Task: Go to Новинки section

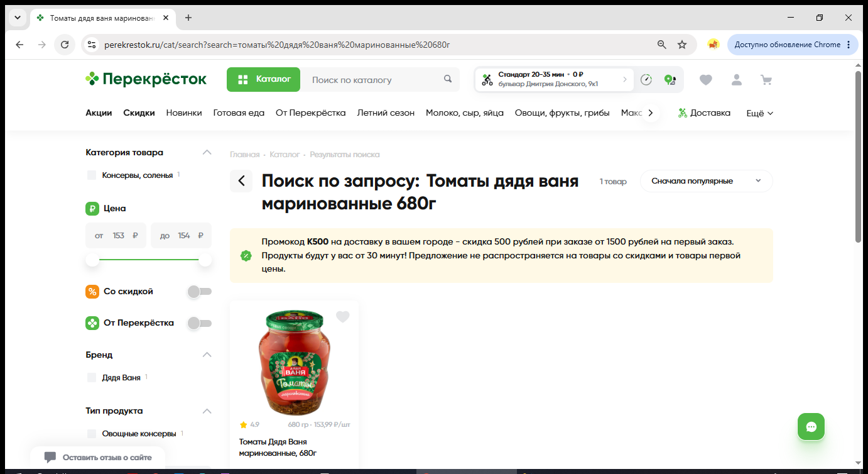Action: 184,113
